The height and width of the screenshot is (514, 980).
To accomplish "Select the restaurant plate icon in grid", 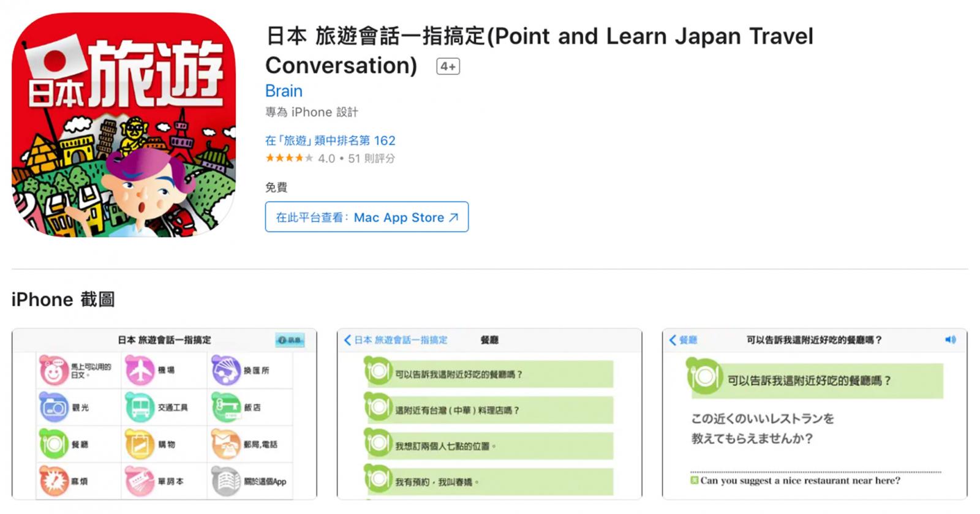I will [54, 444].
